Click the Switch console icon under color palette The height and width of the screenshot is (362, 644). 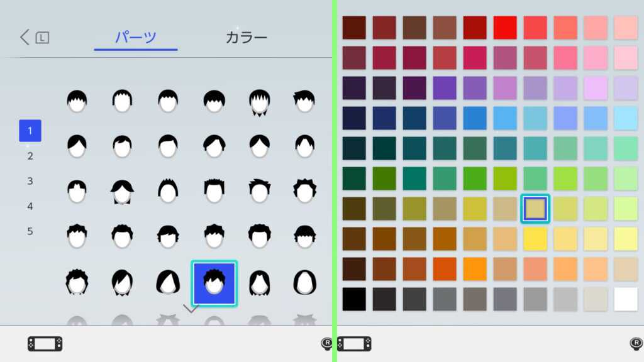tap(354, 344)
